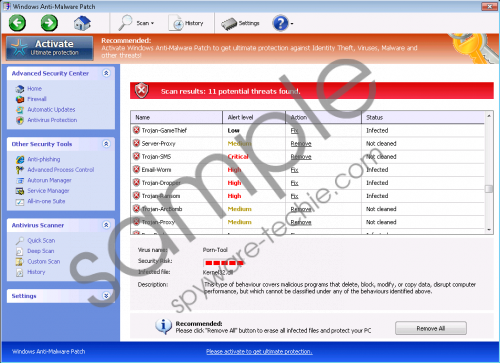Select the Email-Worm threat row
Viewport: 500px width, 363px height.
pyautogui.click(x=307, y=170)
